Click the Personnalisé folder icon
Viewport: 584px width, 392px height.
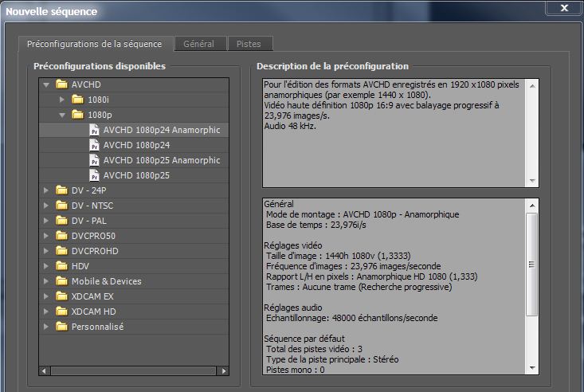pos(61,327)
